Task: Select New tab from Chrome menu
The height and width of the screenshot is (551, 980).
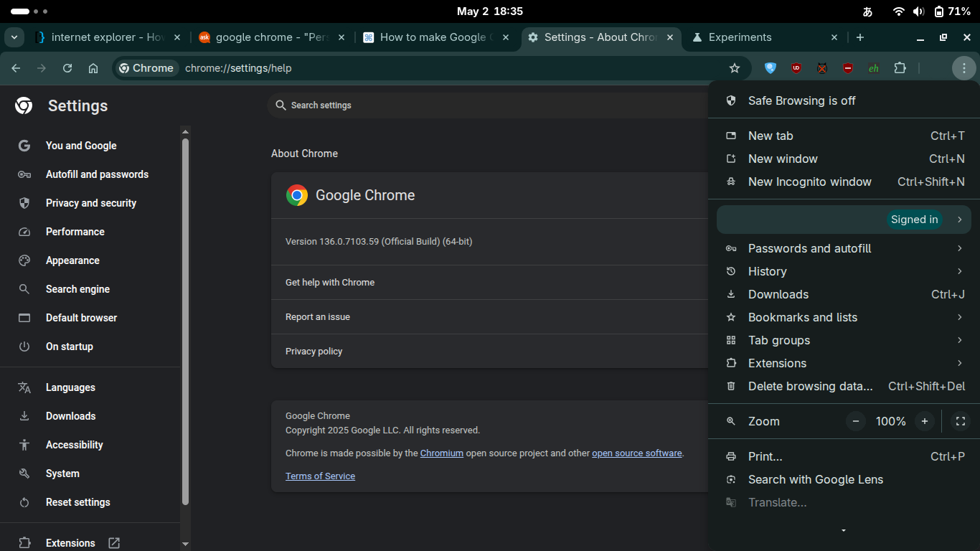Action: tap(844, 136)
